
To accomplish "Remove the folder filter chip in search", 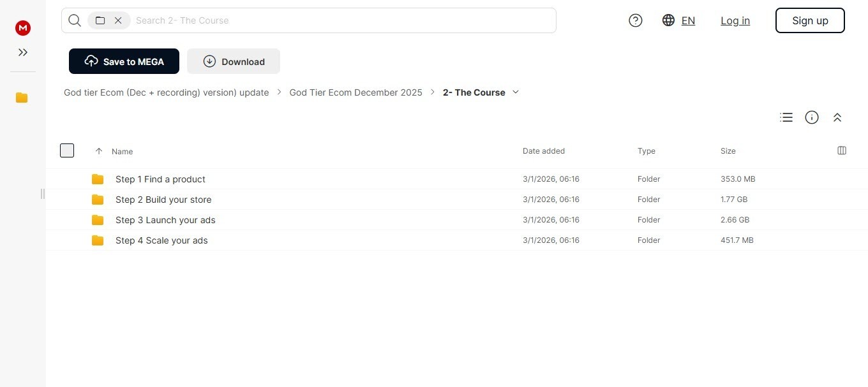I will pos(118,20).
